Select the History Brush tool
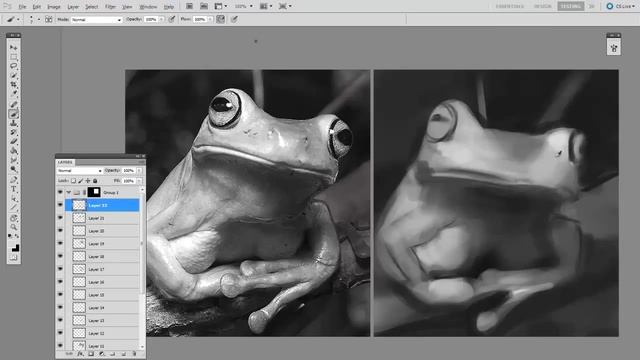This screenshot has height=360, width=640. [13, 132]
